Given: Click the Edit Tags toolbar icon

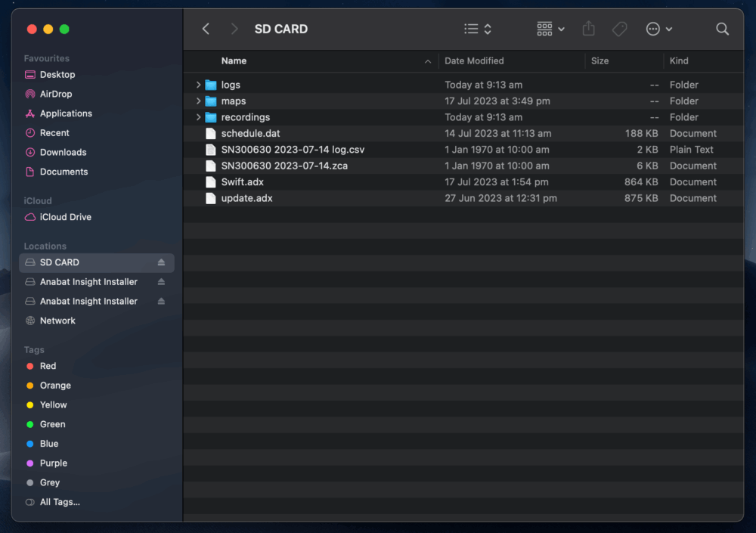Looking at the screenshot, I should (619, 29).
